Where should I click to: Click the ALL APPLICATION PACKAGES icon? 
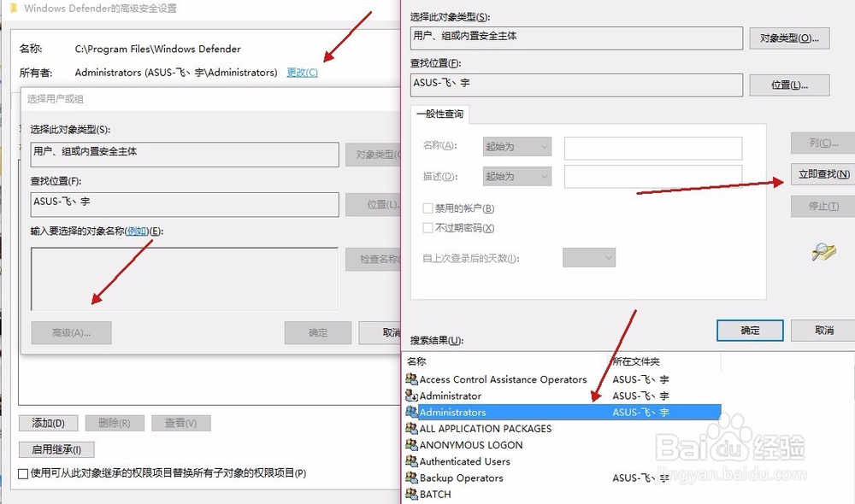[x=411, y=428]
